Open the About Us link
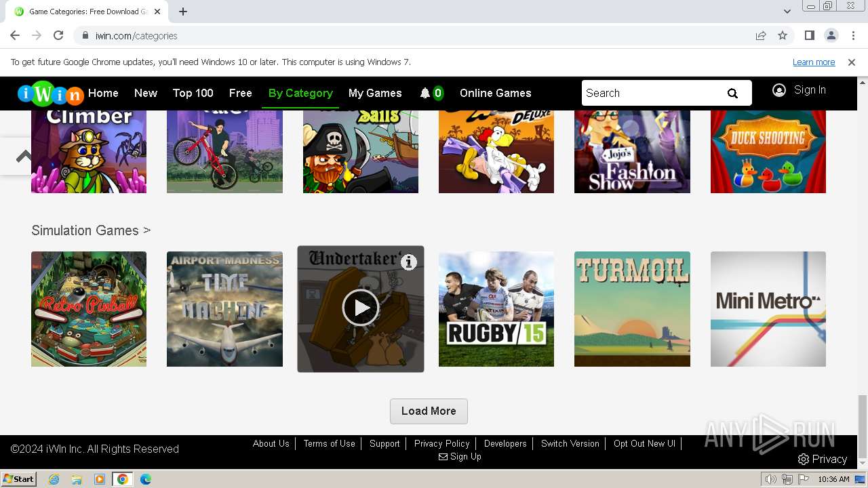The image size is (868, 488). pos(271,443)
